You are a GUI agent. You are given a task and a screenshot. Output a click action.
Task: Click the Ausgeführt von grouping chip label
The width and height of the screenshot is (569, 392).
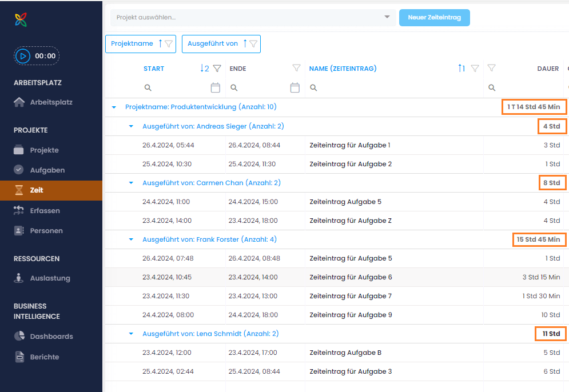213,43
